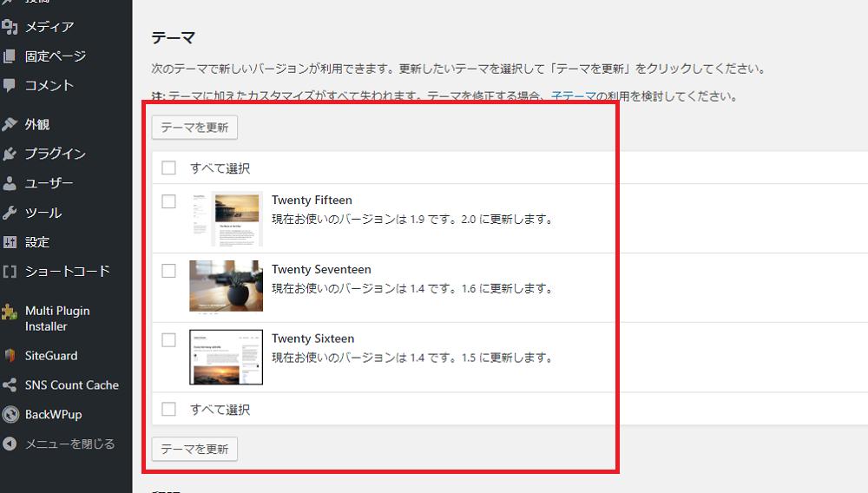Click the Twenty Sixteen theme name

point(312,339)
